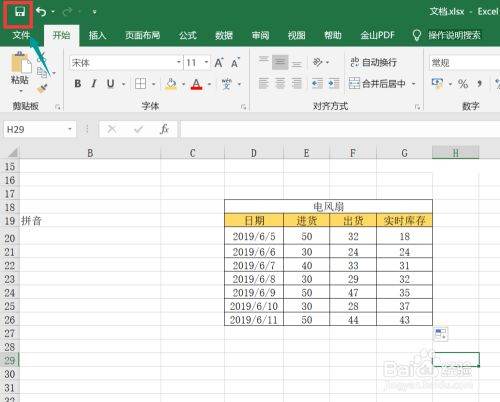Click the text orientation icon
This screenshot has height=402, width=500.
coord(318,62)
